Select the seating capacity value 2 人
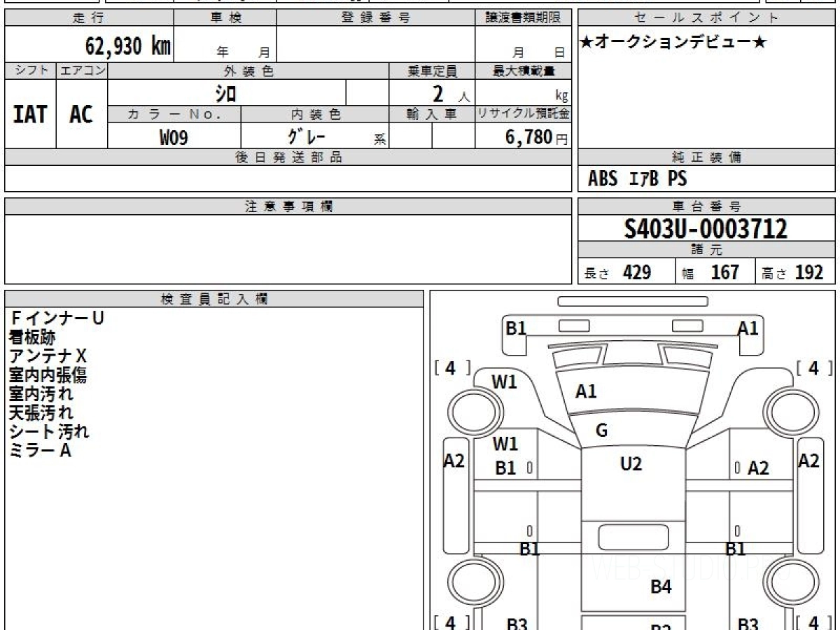This screenshot has width=840, height=630. point(450,94)
